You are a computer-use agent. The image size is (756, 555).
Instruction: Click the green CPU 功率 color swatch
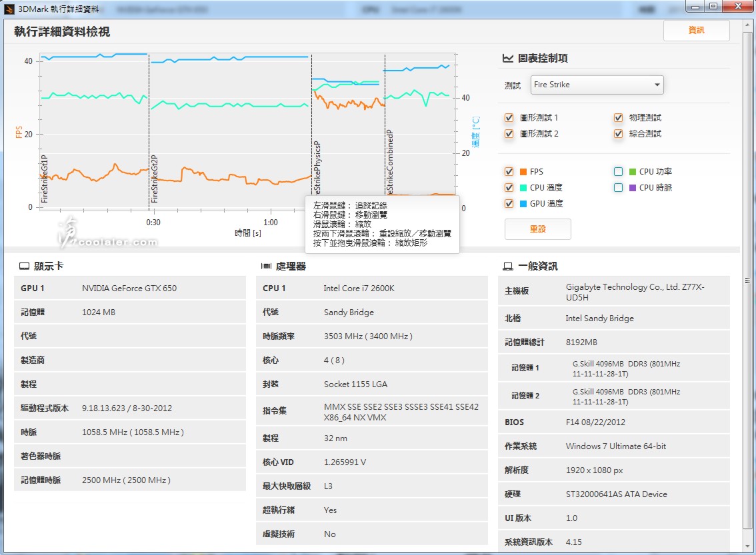click(633, 172)
